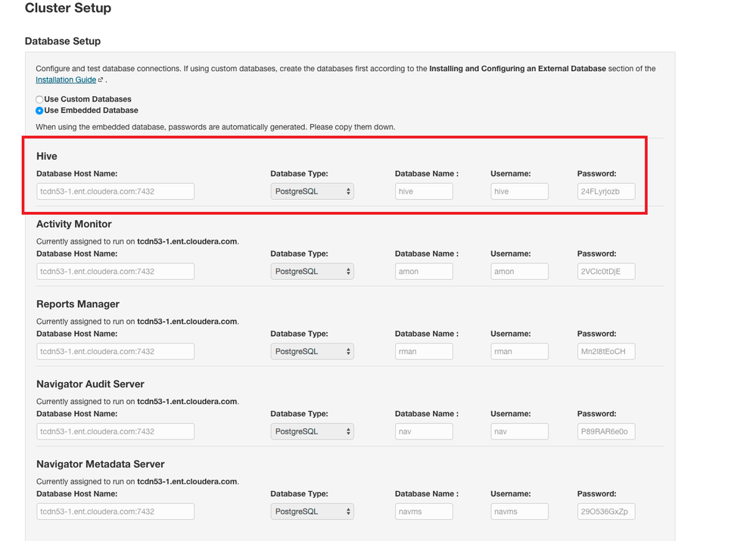Expand Activity Monitor Database Type dropdown
756x541 pixels.
click(x=312, y=272)
